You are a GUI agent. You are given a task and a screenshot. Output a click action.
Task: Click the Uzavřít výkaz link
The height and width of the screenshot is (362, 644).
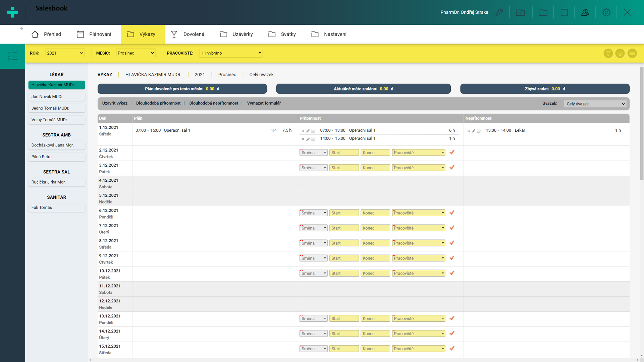pyautogui.click(x=115, y=103)
